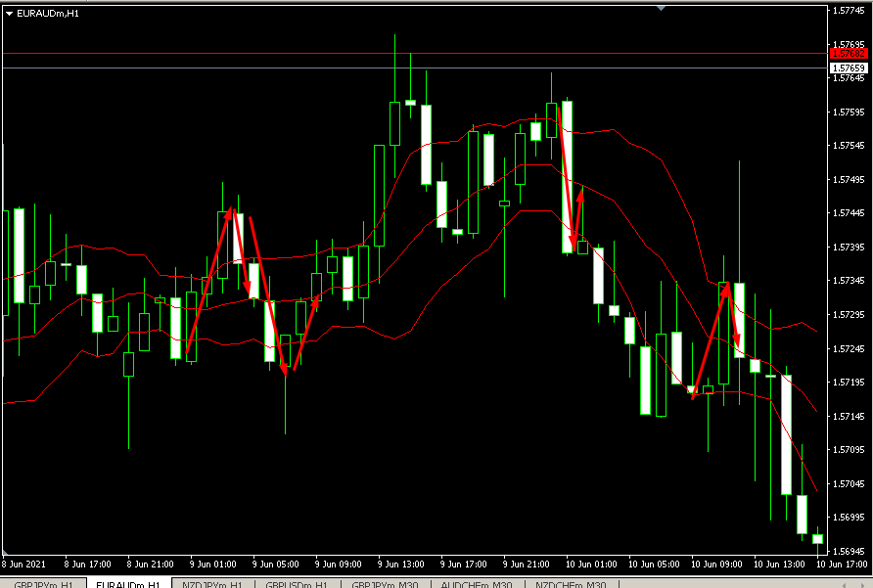
Task: Click the 9 Jun 13:00 time label
Action: click(x=401, y=565)
